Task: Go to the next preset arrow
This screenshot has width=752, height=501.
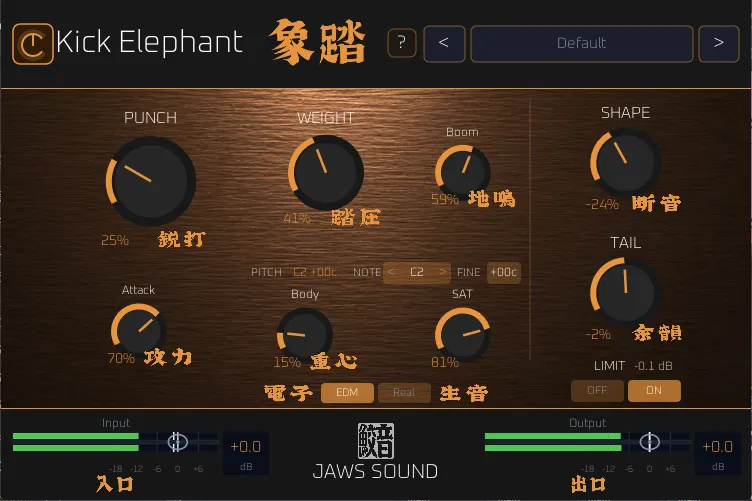Action: [718, 44]
